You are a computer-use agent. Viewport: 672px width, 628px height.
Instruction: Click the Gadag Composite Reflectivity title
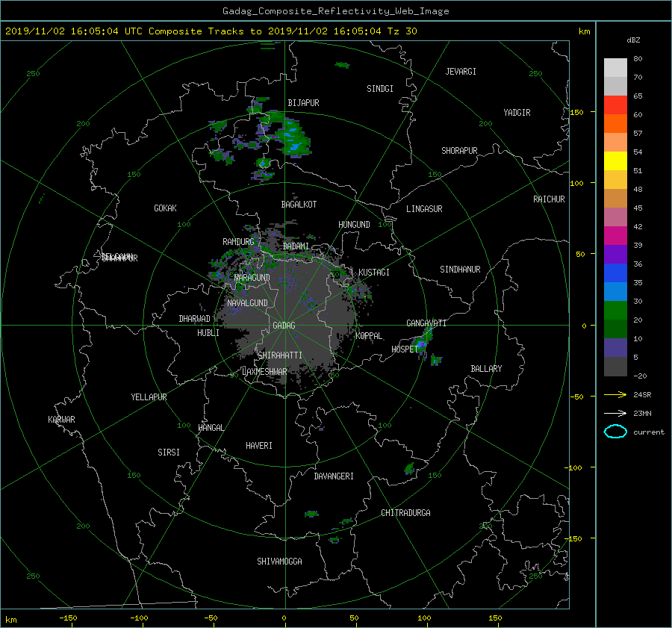point(335,11)
